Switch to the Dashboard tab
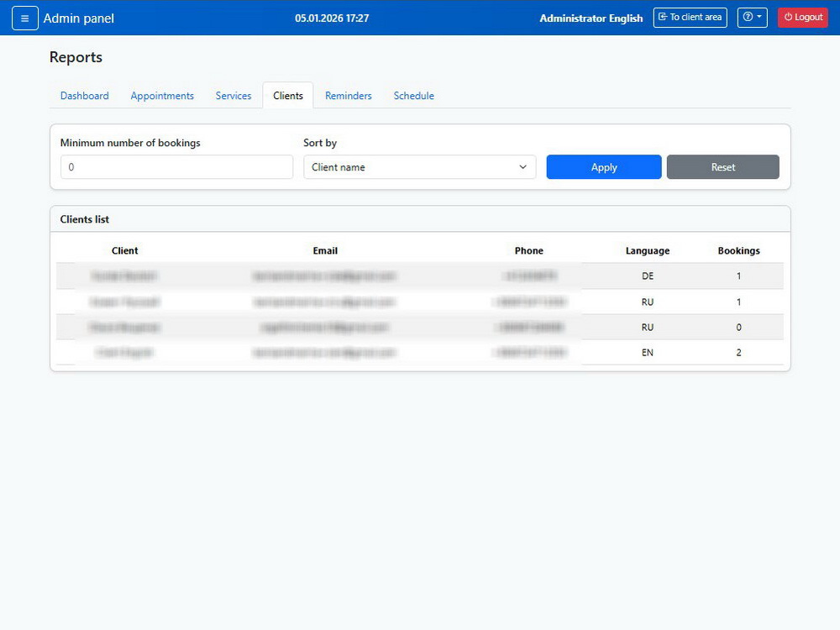Screen dimensions: 840x630 [x=84, y=96]
